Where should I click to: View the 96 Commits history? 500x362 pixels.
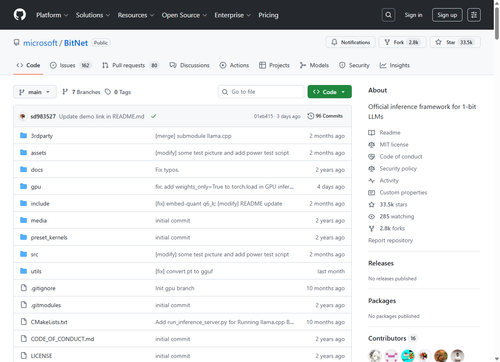pyautogui.click(x=325, y=116)
